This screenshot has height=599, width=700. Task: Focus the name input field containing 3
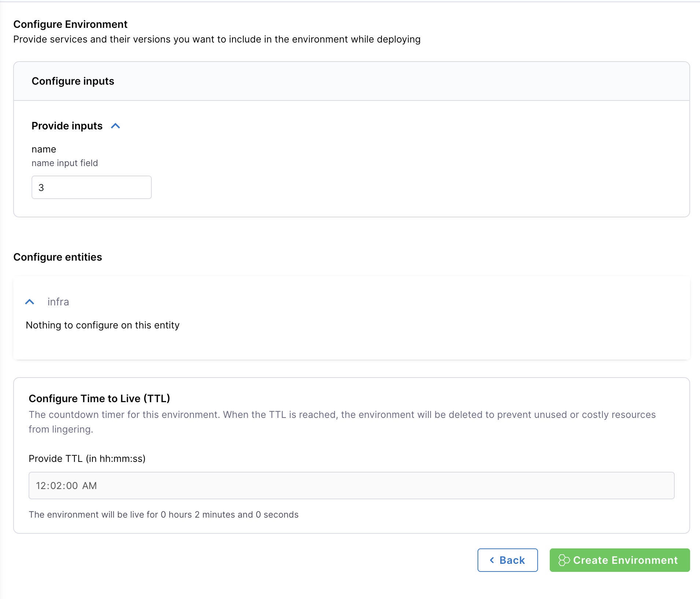(x=91, y=187)
